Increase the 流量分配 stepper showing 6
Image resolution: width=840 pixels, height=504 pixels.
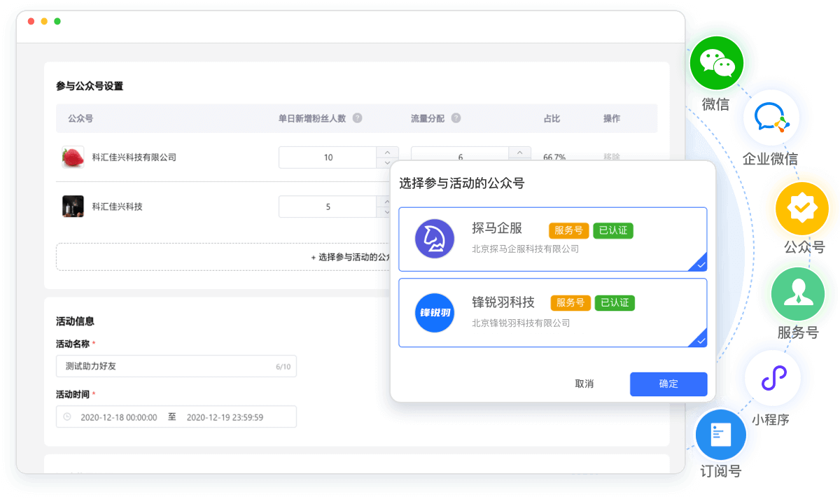tap(519, 152)
